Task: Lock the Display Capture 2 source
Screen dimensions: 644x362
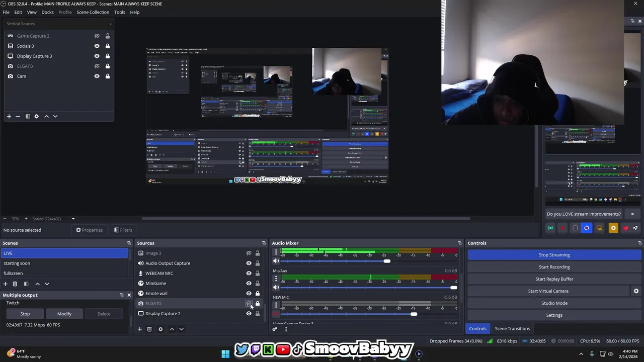Action: 258,313
